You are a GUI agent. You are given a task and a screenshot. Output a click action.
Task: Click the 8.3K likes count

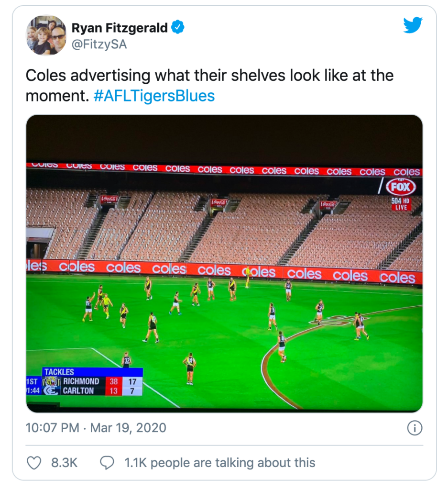(x=64, y=463)
